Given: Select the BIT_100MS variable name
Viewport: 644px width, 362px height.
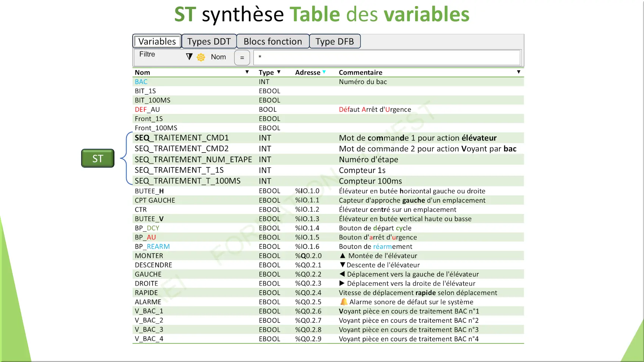Looking at the screenshot, I should coord(153,100).
